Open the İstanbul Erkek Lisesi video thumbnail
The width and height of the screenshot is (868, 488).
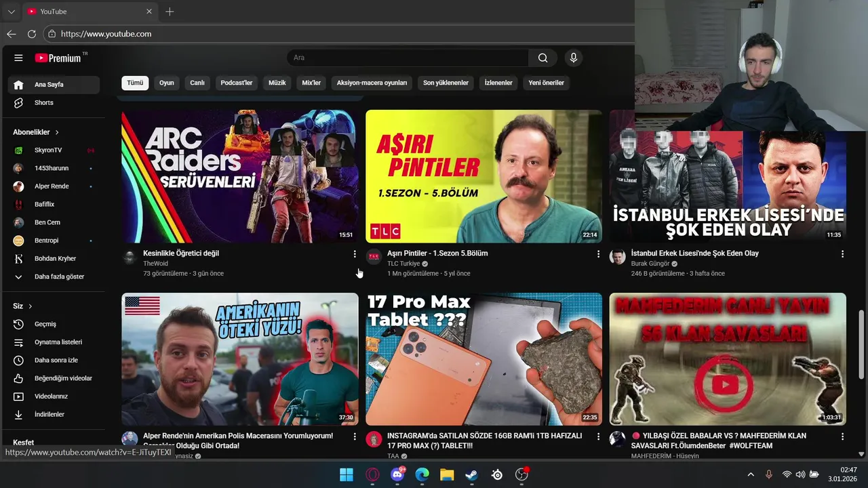[728, 186]
